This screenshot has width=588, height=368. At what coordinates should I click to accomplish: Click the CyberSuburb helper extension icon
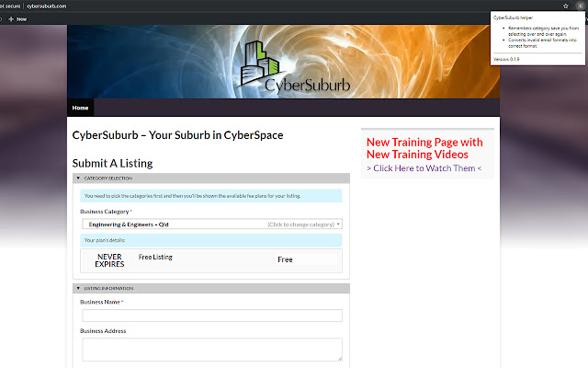point(580,6)
